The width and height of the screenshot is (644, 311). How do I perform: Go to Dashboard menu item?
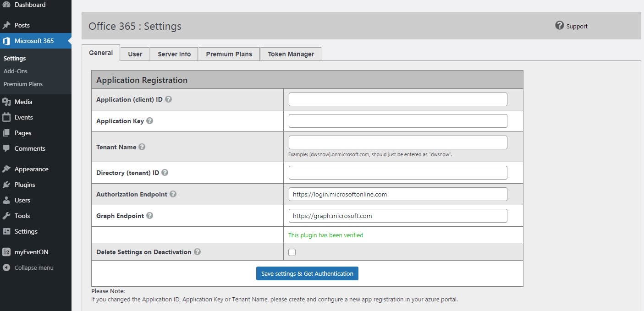[30, 5]
